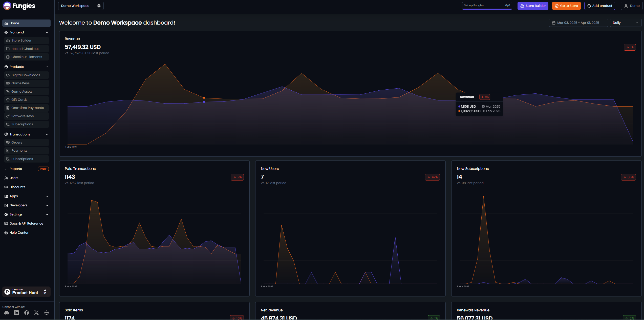Click the Demo user account icon
644x320 pixels.
coord(626,6)
